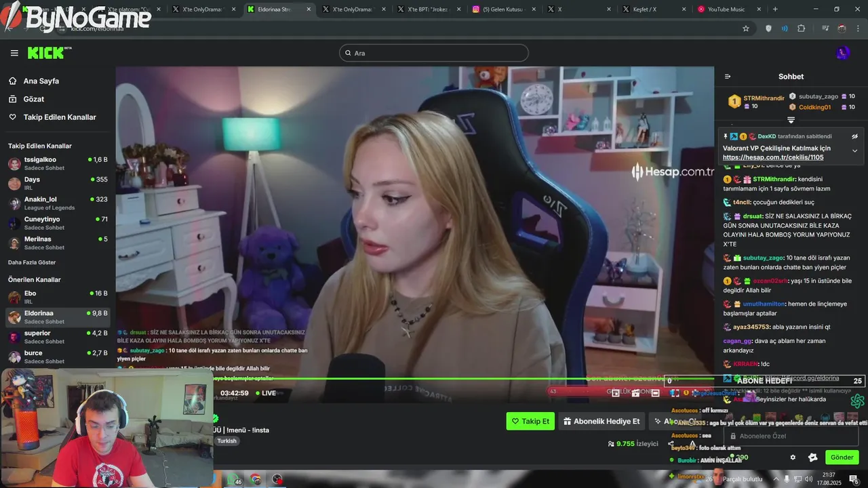868x488 pixels.
Task: Open the browser extensions puzzle icon
Action: pyautogui.click(x=802, y=28)
